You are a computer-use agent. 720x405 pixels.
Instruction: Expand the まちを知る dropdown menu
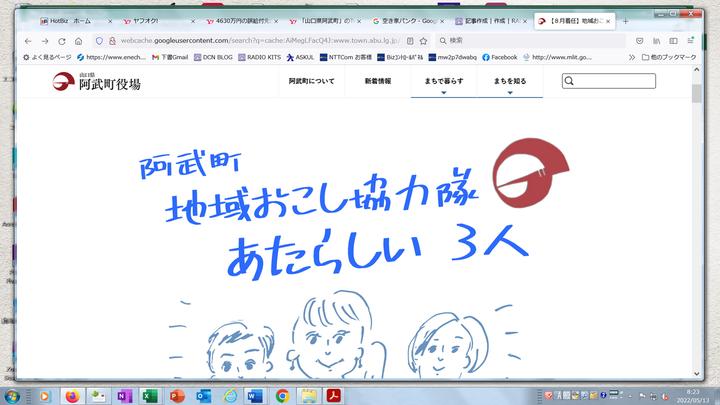tap(510, 83)
